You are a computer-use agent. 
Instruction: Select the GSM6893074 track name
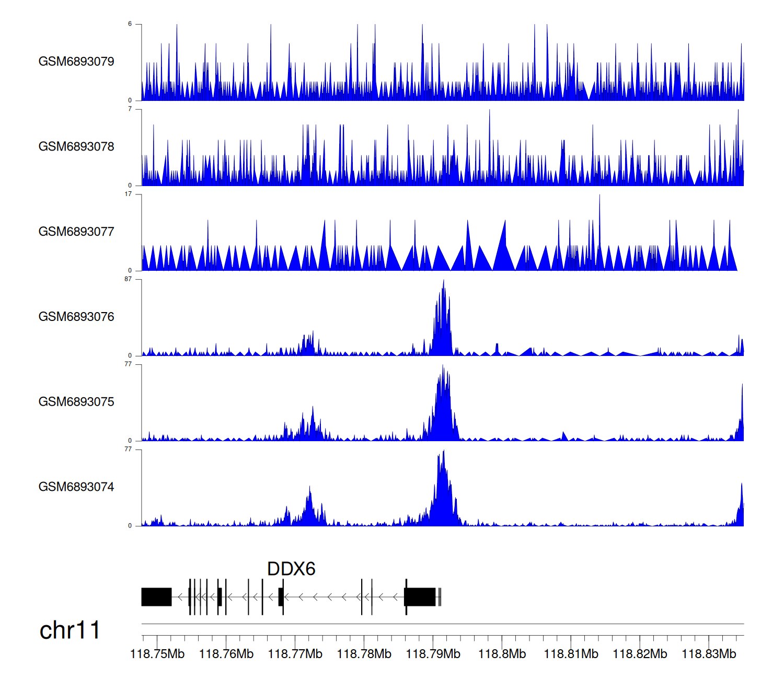pos(76,487)
